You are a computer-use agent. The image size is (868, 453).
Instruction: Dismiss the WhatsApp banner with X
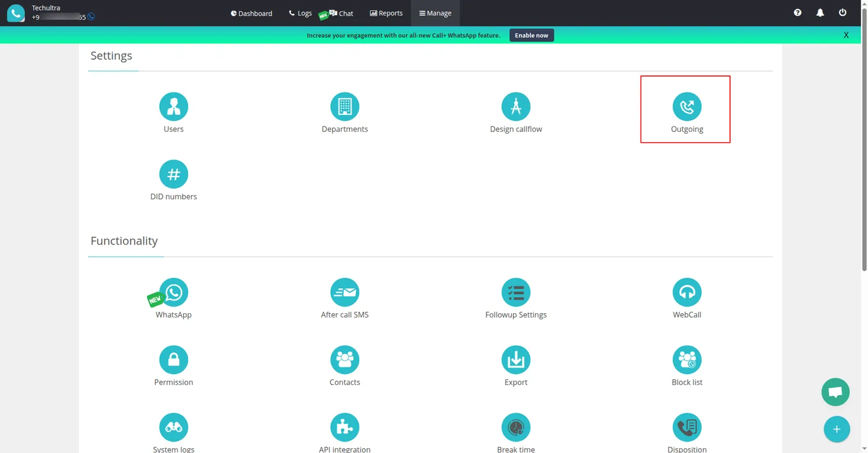coord(846,36)
